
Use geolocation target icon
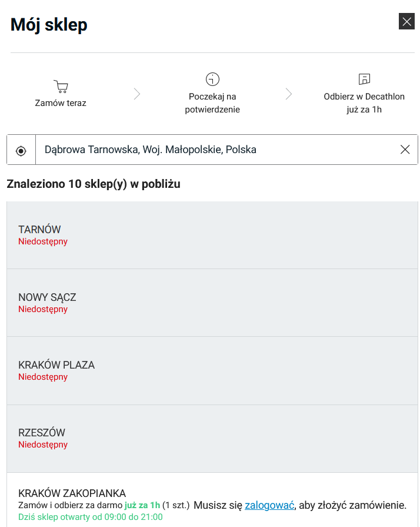point(21,151)
